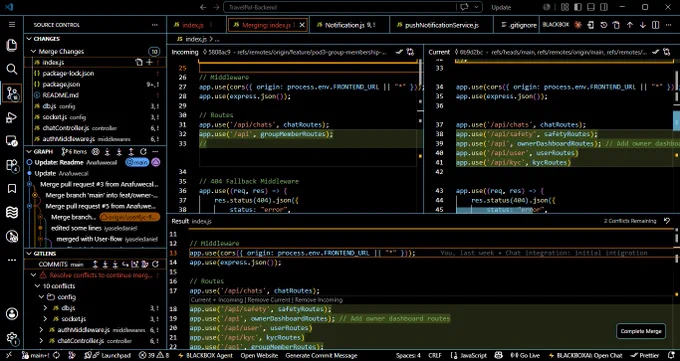Image resolution: width=680 pixels, height=361 pixels.
Task: Select README.md in Merge Changes
Action: pyautogui.click(x=95, y=95)
